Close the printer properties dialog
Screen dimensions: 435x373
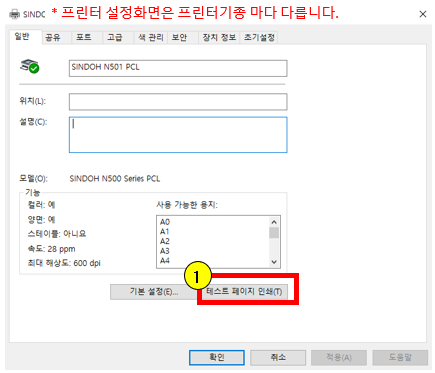coord(423,14)
